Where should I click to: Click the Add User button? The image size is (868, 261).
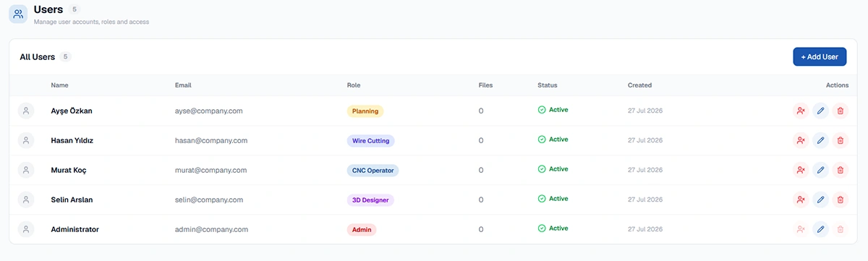pyautogui.click(x=820, y=56)
